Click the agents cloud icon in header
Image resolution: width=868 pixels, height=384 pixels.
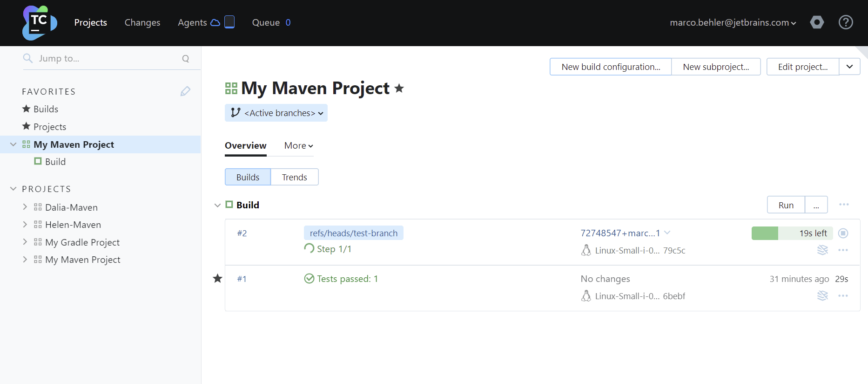(215, 22)
